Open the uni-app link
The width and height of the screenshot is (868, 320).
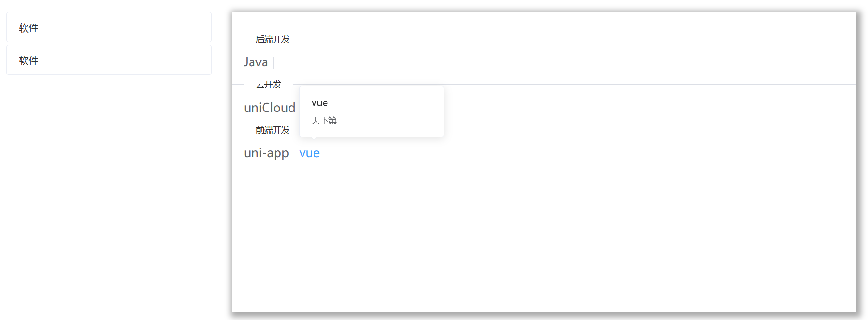[266, 153]
